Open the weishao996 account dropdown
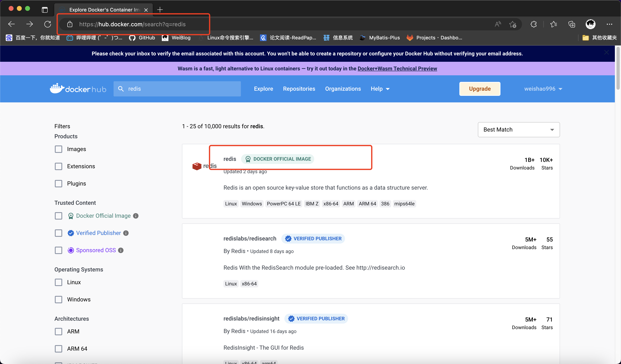The image size is (621, 364). click(543, 89)
